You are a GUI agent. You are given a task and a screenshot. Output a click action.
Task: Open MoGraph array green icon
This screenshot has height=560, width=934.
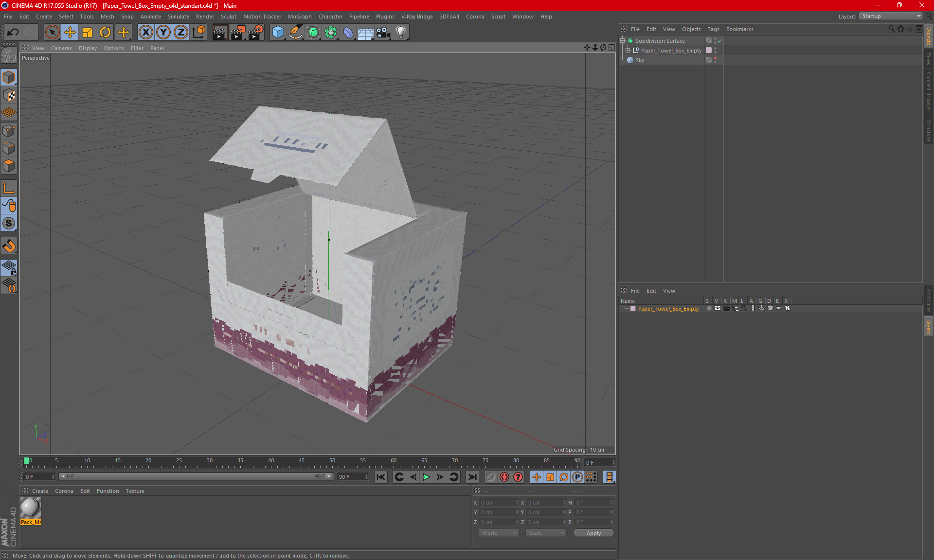coord(331,33)
